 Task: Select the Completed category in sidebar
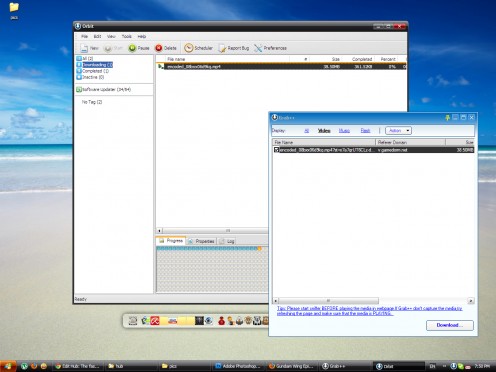(93, 71)
